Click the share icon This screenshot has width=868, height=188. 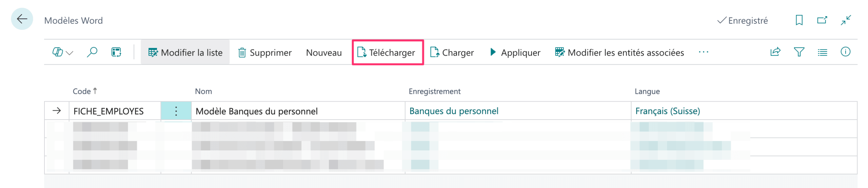[x=775, y=52]
